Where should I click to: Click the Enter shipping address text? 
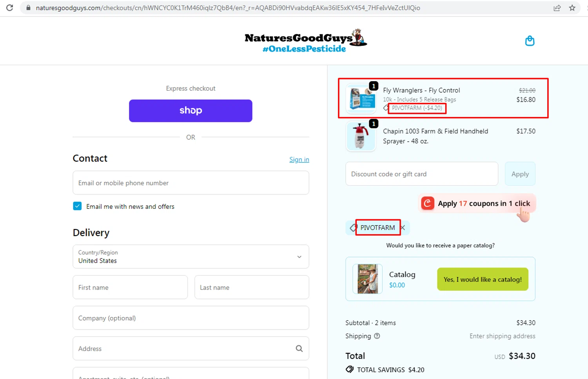click(502, 336)
